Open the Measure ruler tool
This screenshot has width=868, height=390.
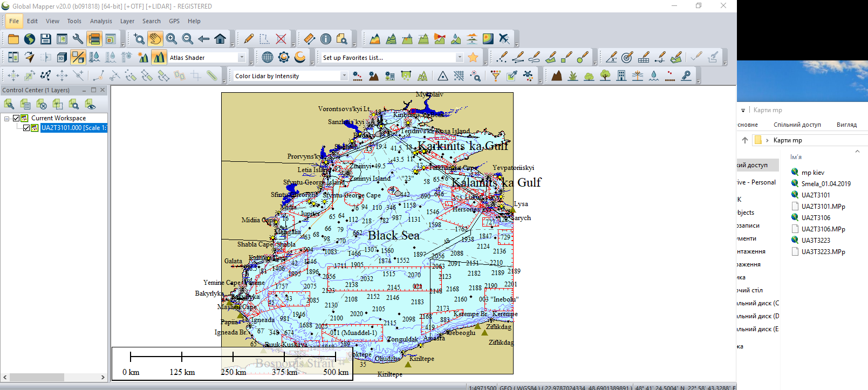pos(309,39)
